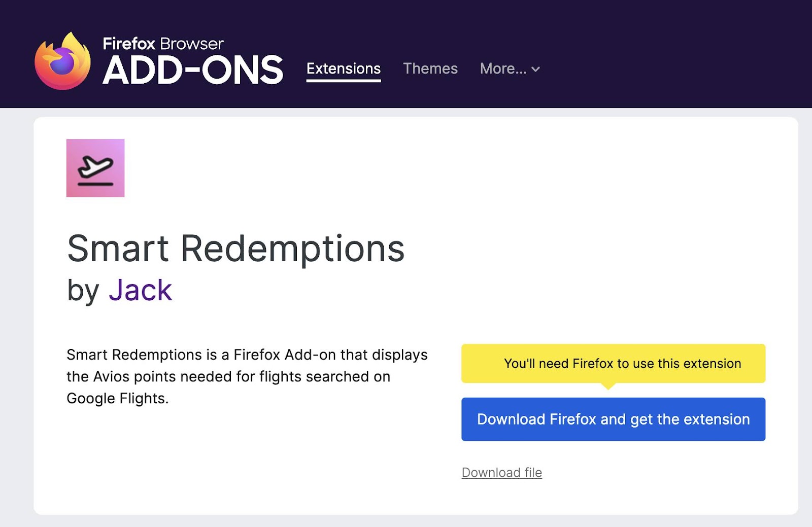812x527 pixels.
Task: Click the yellow You'll need Firefox notice
Action: click(613, 364)
